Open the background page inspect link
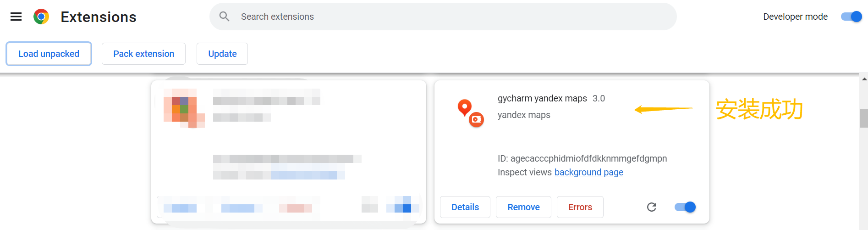 pyautogui.click(x=588, y=172)
